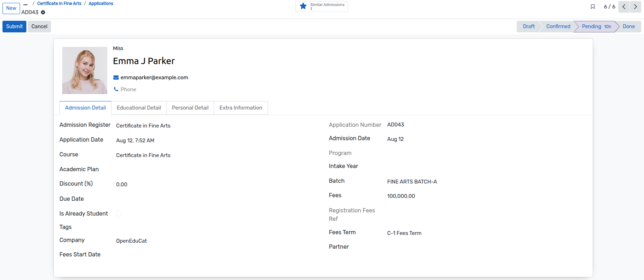Click the Submit button

click(x=14, y=26)
